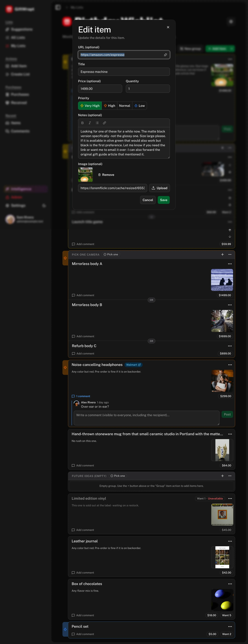Open options menu for Leather journal
Viewport: 248px width, 644px height.
click(x=230, y=541)
